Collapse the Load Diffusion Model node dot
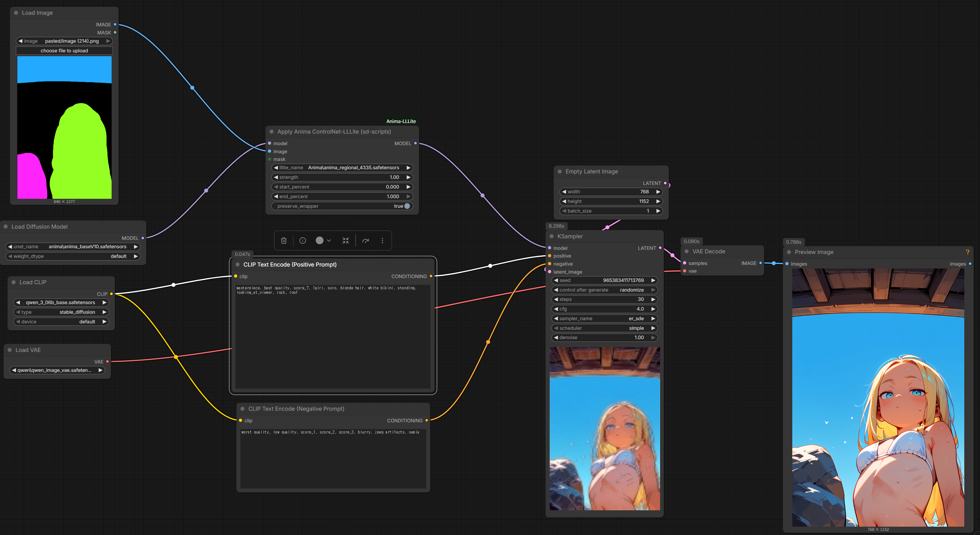This screenshot has width=980, height=535. 6,227
